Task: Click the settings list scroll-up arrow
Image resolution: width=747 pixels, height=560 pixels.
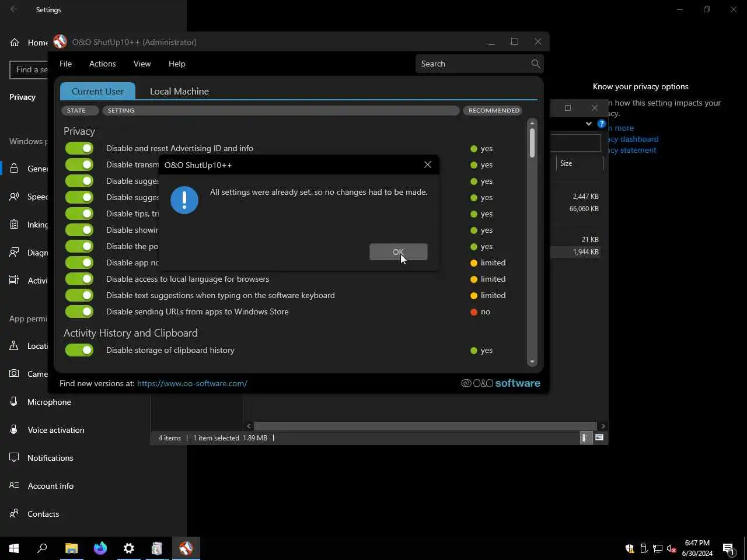Action: [532, 124]
